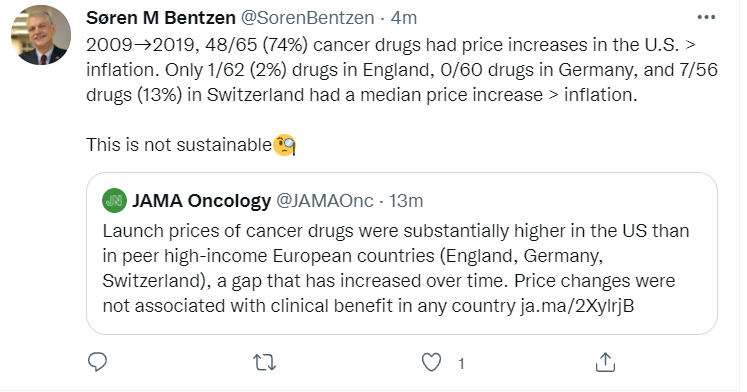Click the monocle face emoji
Image resolution: width=747 pixels, height=392 pixels.
click(x=284, y=145)
